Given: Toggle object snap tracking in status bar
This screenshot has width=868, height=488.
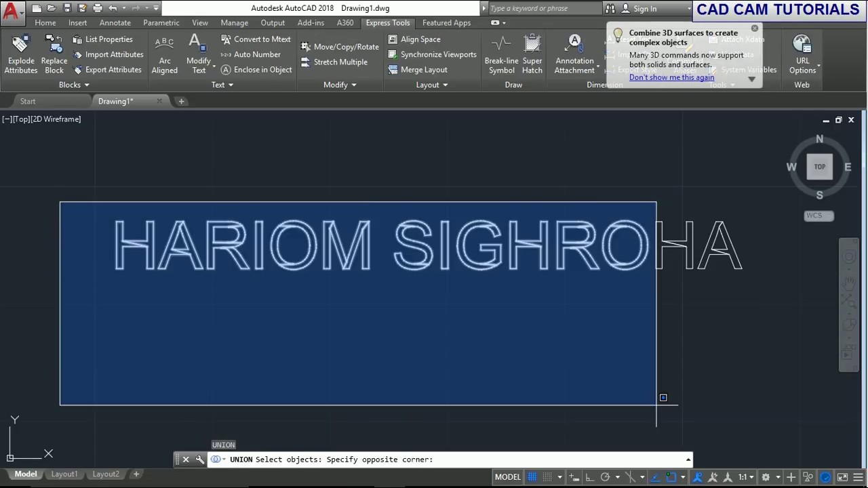Looking at the screenshot, I should pos(656,477).
